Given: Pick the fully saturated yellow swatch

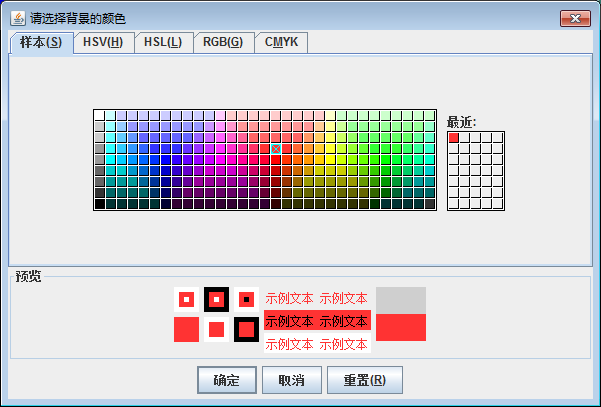Looking at the screenshot, I should click(x=331, y=159).
